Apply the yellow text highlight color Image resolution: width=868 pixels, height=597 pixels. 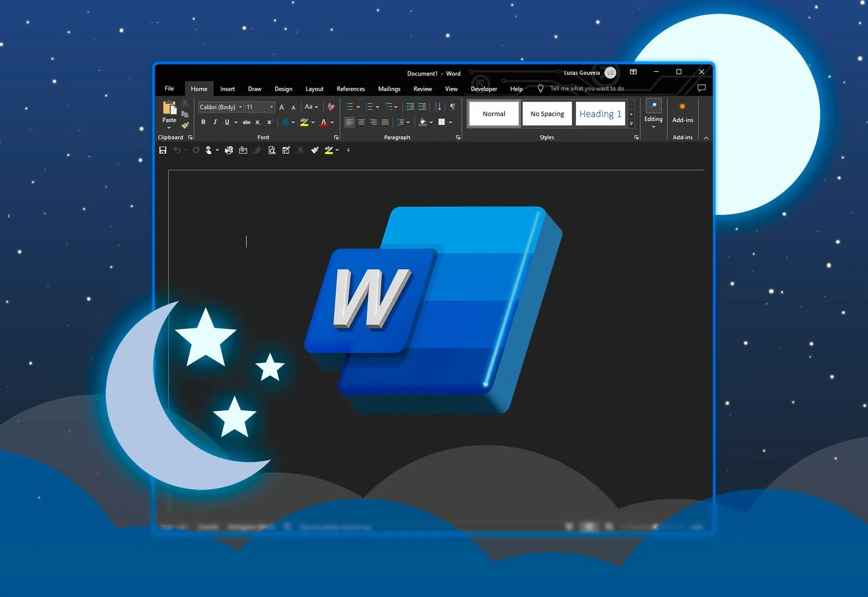click(304, 122)
